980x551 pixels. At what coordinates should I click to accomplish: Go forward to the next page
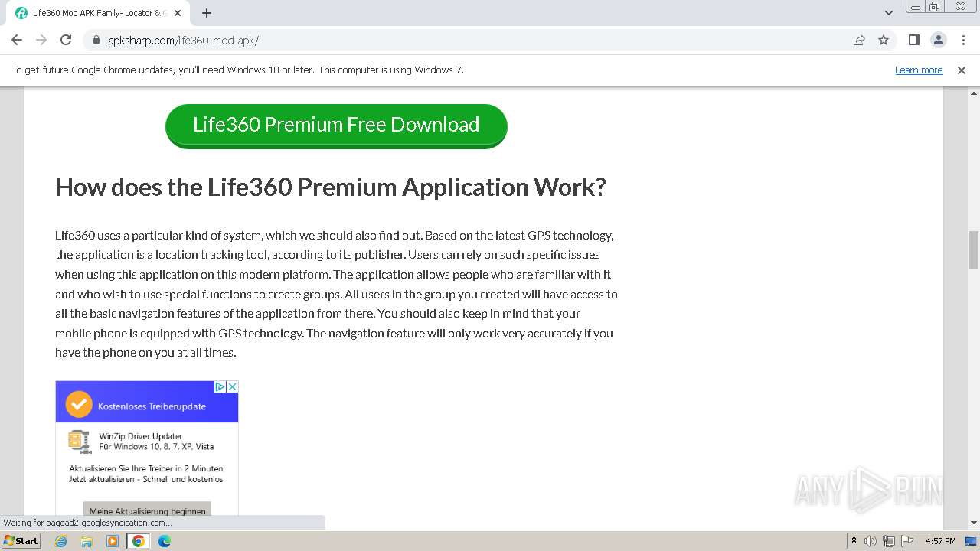pyautogui.click(x=41, y=40)
